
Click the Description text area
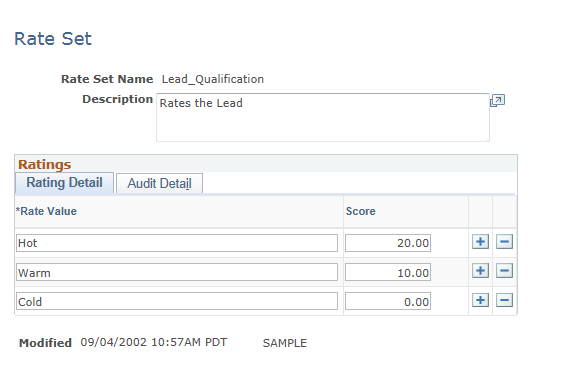click(323, 117)
